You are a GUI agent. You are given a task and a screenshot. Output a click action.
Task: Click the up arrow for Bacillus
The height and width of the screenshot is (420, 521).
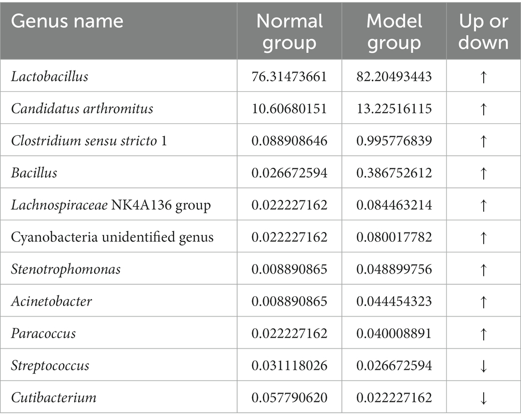[x=484, y=173]
